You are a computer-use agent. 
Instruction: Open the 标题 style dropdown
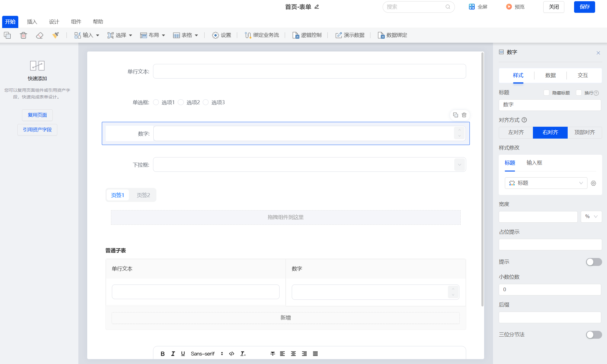tap(546, 183)
